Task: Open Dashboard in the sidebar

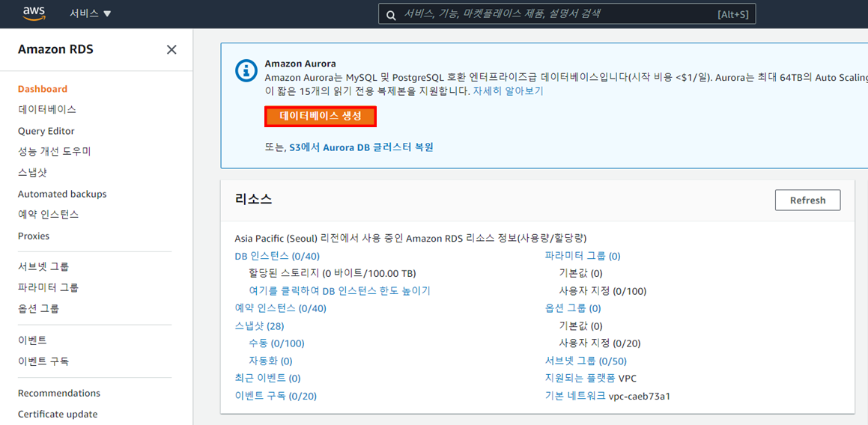Action: (43, 89)
